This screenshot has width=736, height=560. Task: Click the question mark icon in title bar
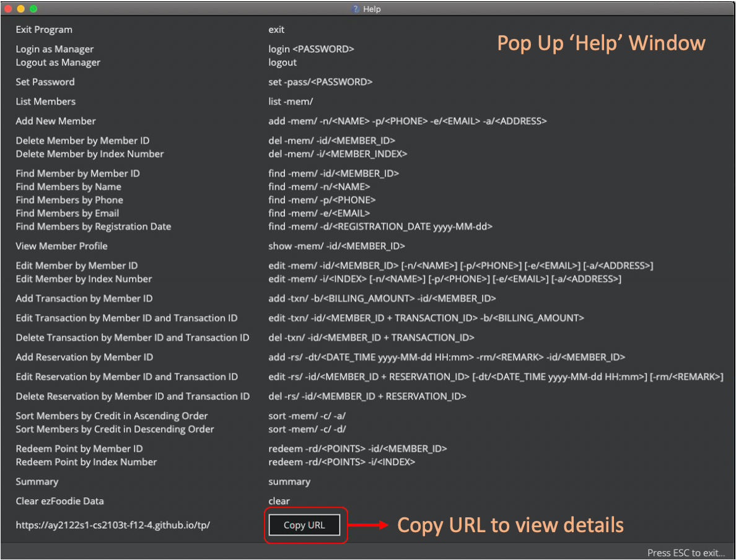(355, 9)
